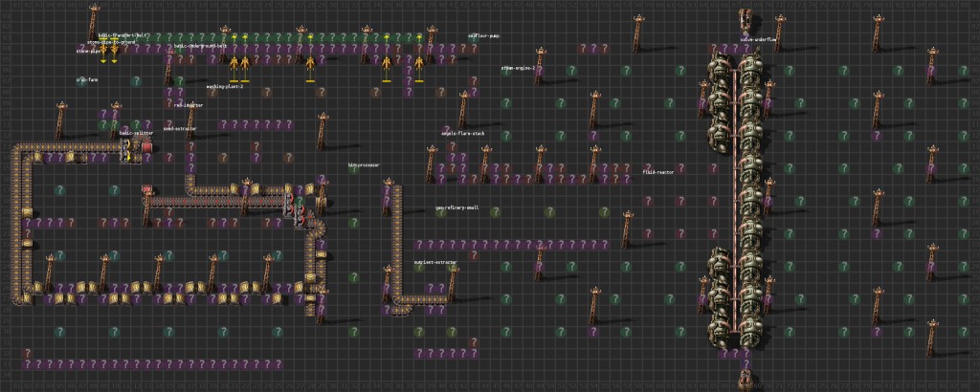Viewport: 980px width, 392px height.
Task: Click the question mark under the nutrient-extractor label
Action: (419, 267)
